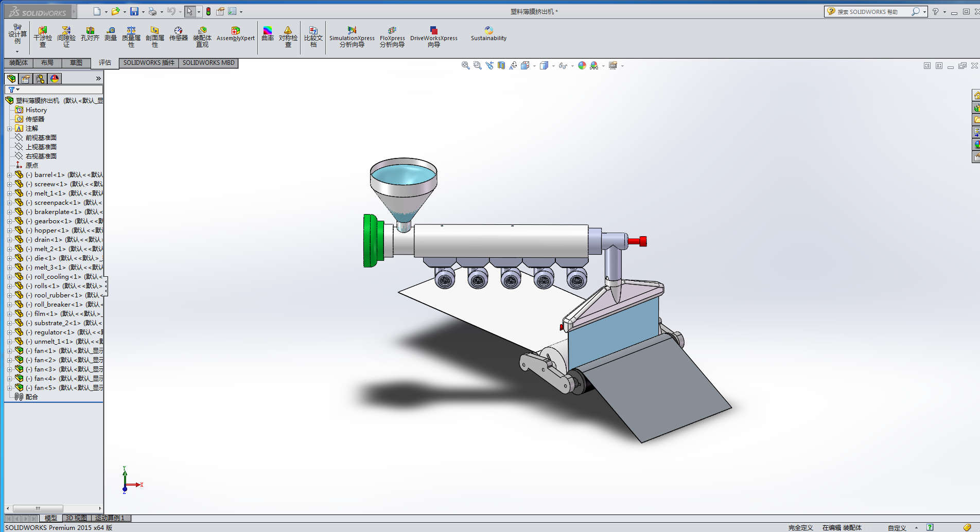Toggle the Section View tool
980x532 pixels.
click(x=501, y=65)
